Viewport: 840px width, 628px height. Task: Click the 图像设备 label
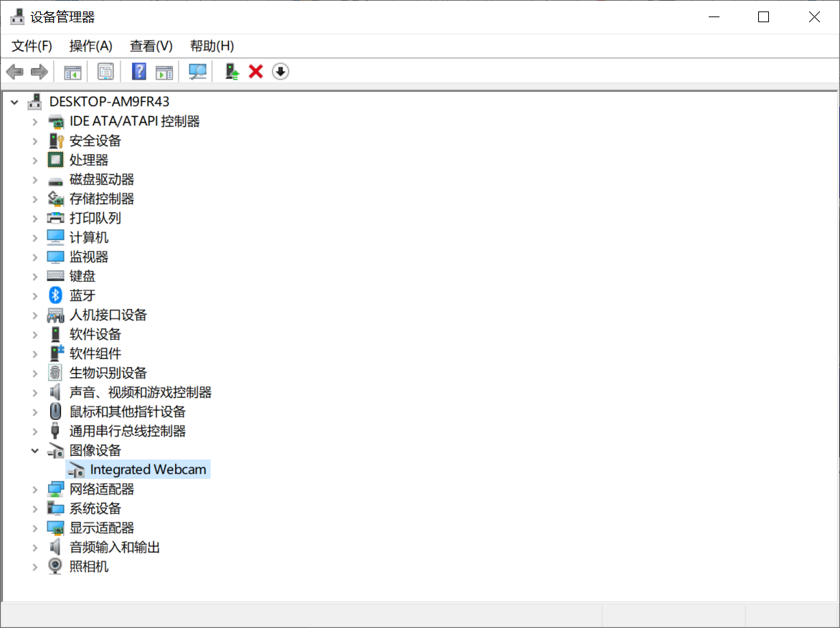(x=95, y=450)
